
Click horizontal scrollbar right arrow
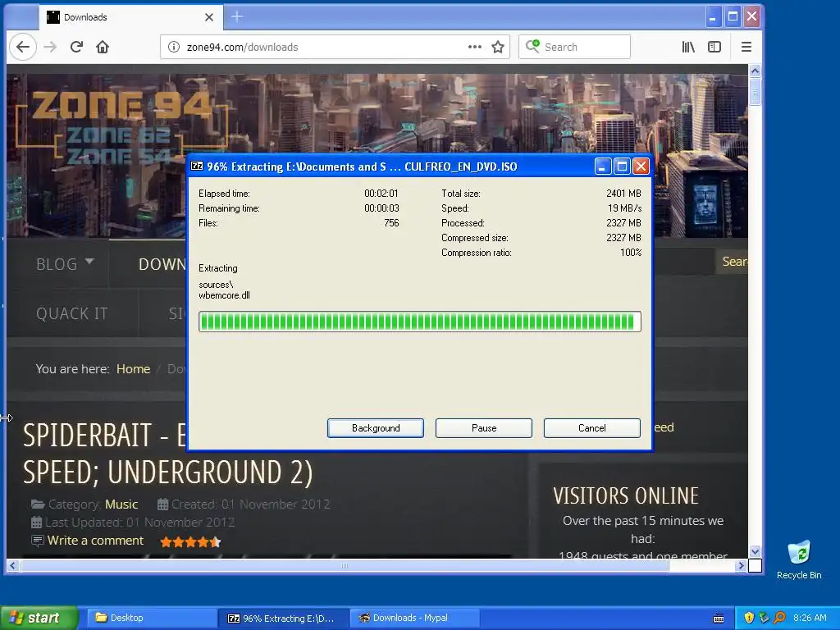741,566
